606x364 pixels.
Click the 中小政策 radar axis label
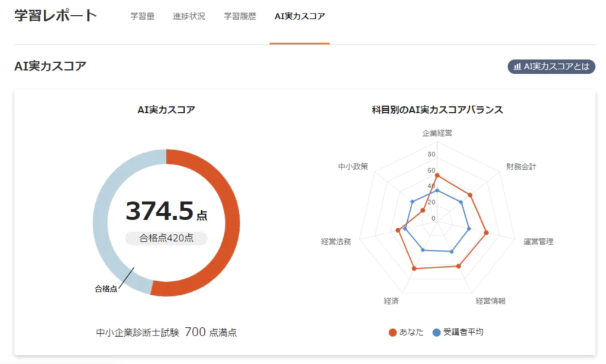(353, 167)
